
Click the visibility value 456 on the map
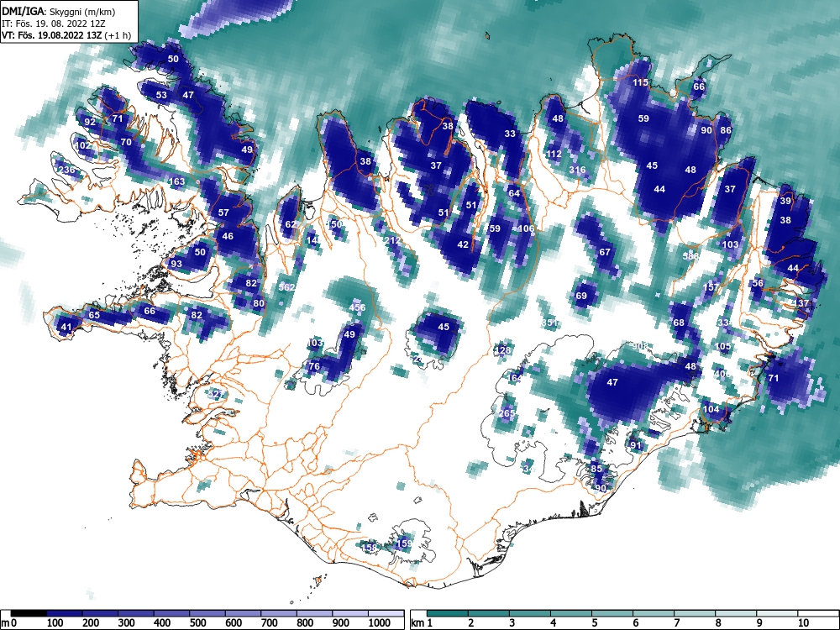click(x=357, y=307)
